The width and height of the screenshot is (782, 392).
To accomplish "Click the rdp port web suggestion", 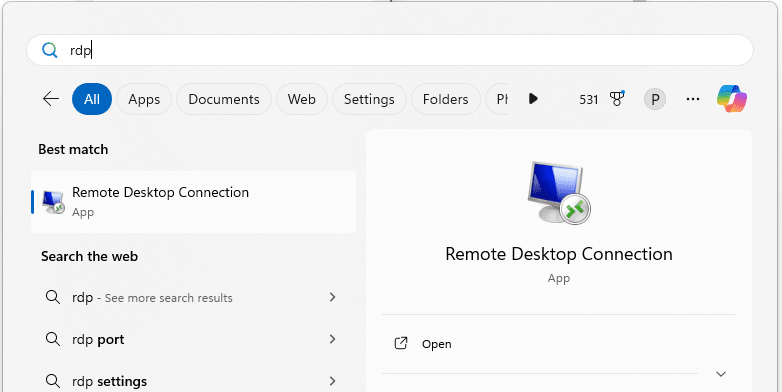I will click(194, 339).
